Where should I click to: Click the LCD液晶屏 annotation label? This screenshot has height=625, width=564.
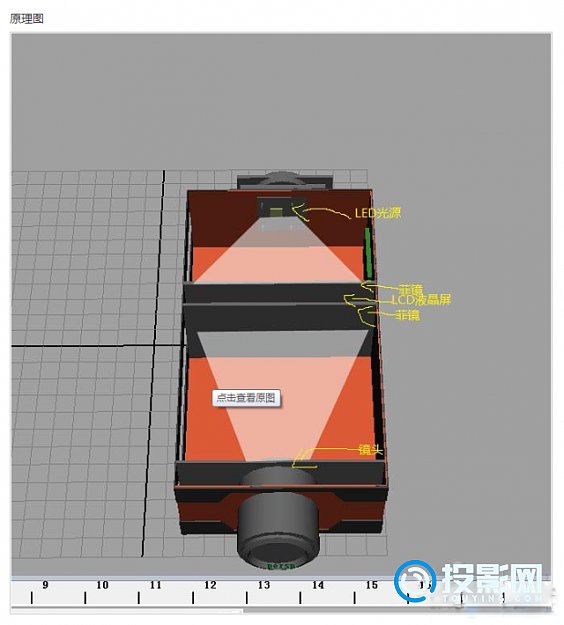(421, 300)
